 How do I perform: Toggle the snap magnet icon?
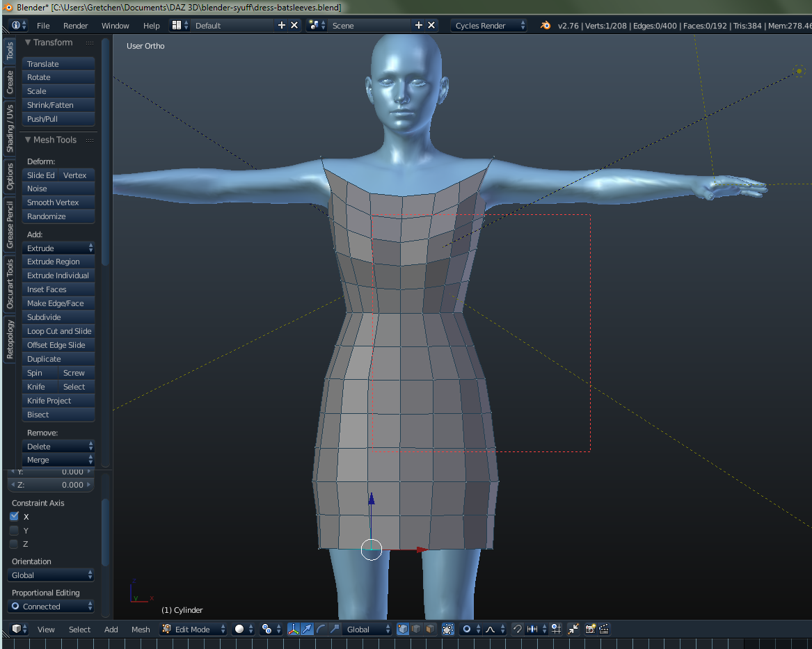518,629
